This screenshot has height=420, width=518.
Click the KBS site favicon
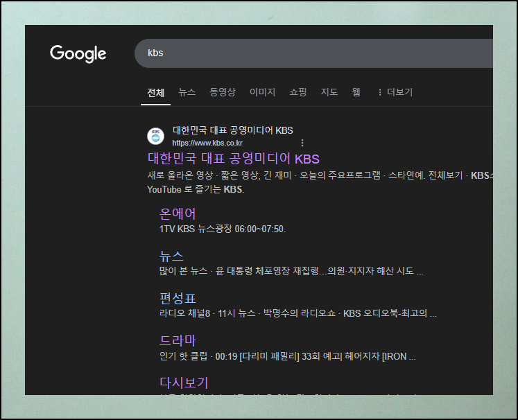click(x=155, y=136)
